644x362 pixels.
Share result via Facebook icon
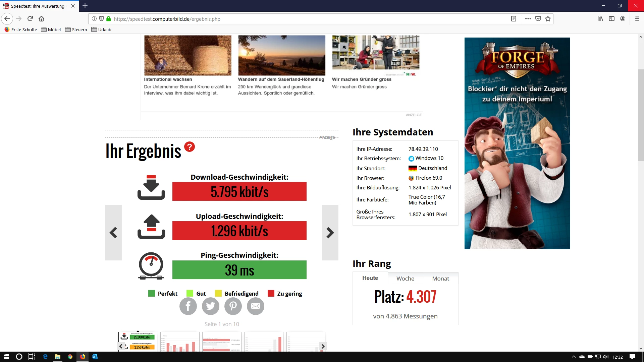tap(188, 306)
